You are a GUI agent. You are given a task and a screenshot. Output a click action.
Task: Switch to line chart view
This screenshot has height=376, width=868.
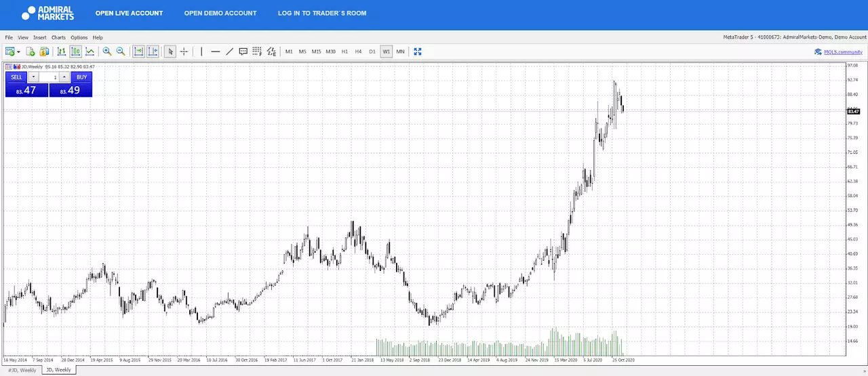point(90,51)
